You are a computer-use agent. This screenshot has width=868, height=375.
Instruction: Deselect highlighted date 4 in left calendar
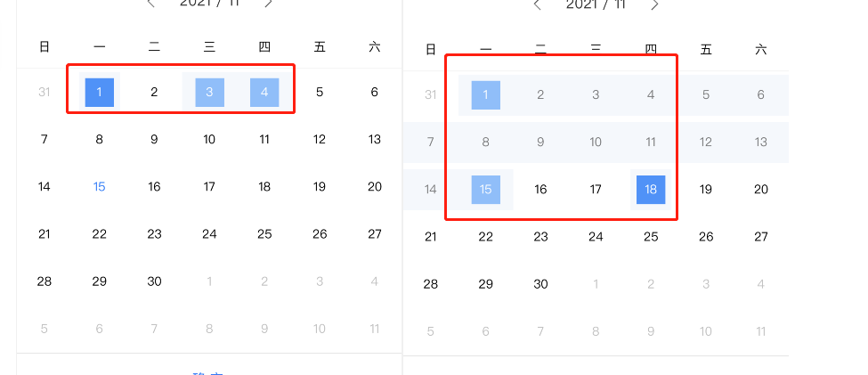pos(264,92)
